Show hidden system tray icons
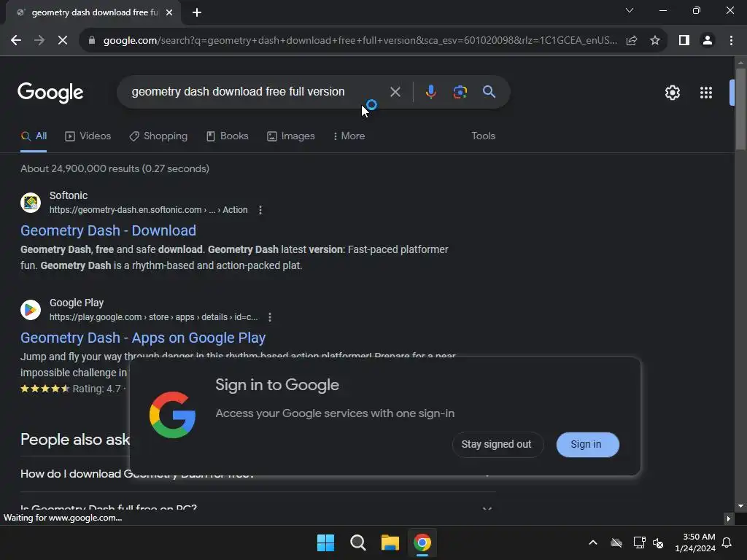The width and height of the screenshot is (747, 560). tap(593, 542)
